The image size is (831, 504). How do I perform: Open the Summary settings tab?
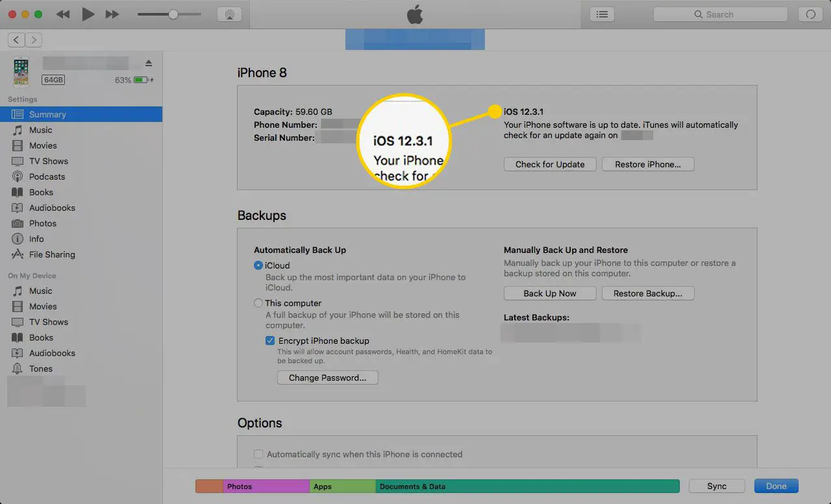(x=81, y=114)
